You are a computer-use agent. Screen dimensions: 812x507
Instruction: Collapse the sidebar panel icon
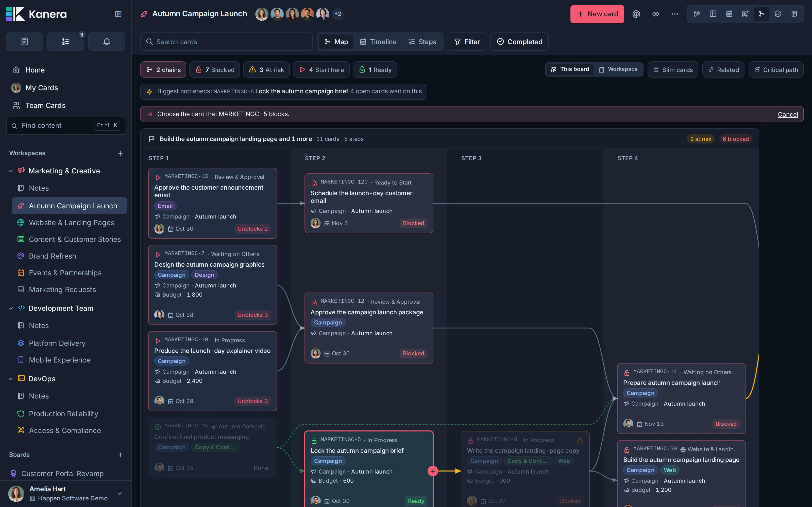118,14
